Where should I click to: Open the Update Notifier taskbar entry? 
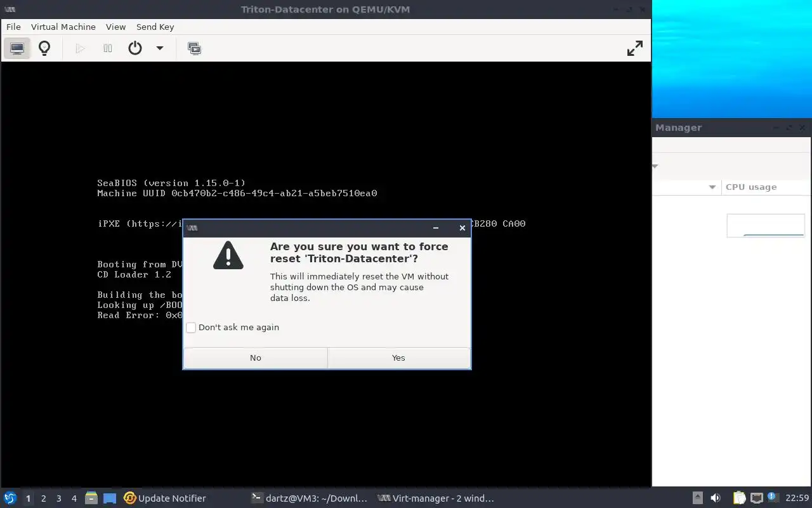pyautogui.click(x=165, y=498)
